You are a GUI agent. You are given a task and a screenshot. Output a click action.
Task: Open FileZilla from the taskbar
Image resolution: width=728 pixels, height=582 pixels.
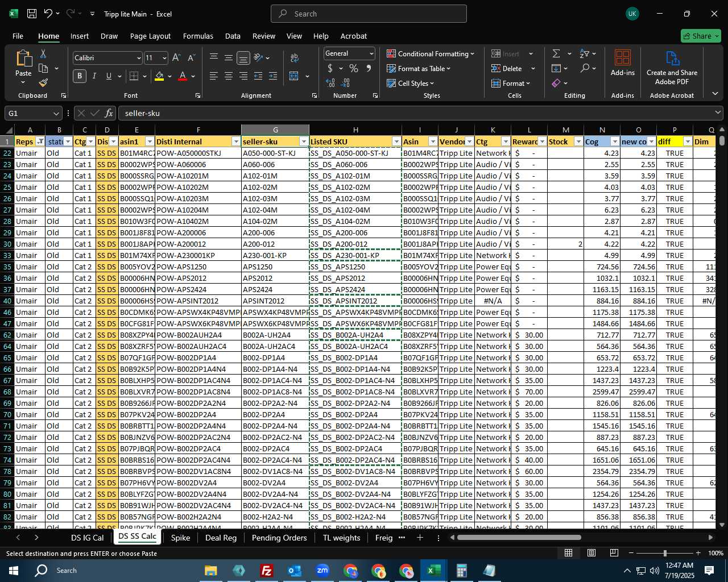pos(266,571)
